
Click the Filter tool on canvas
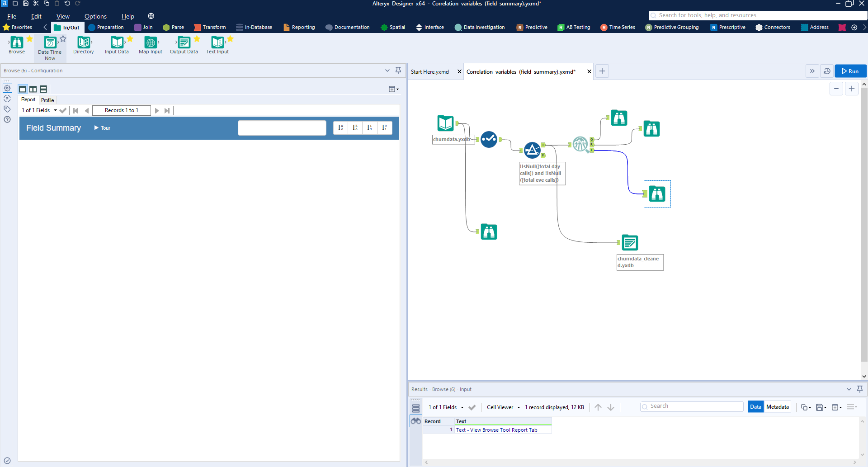click(532, 150)
